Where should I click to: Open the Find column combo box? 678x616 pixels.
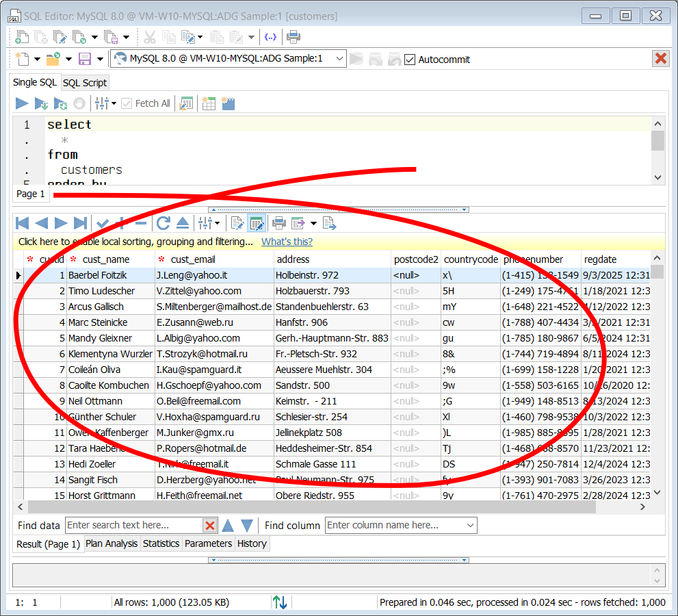click(x=400, y=525)
